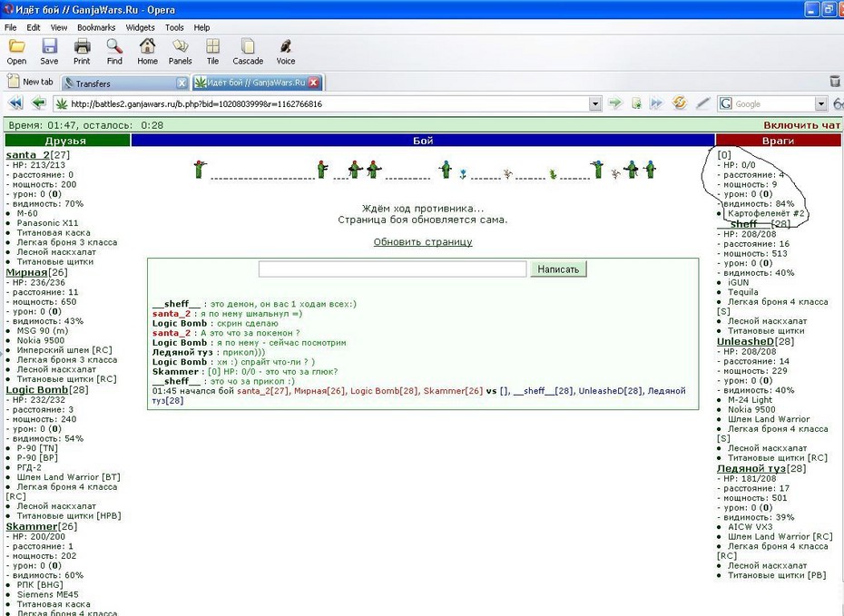Click the Tile windows icon

pos(213,46)
